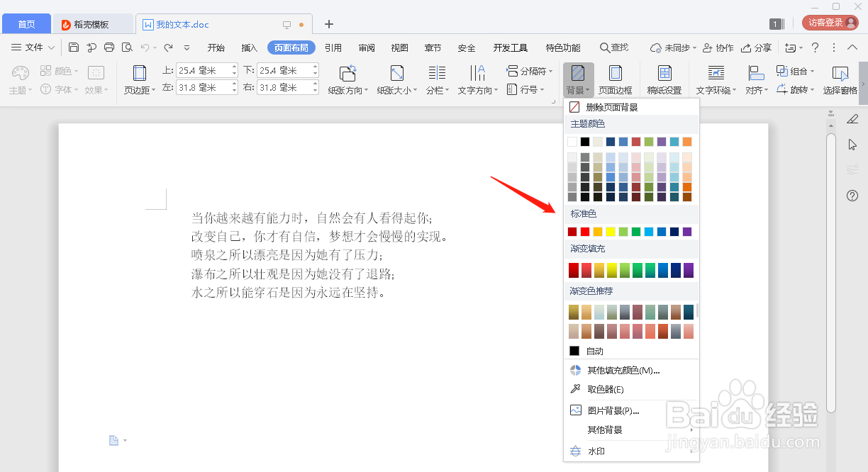Viewport: 868px width, 472px height.
Task: Click the select cursor icon in right sidebar
Action: pyautogui.click(x=852, y=145)
